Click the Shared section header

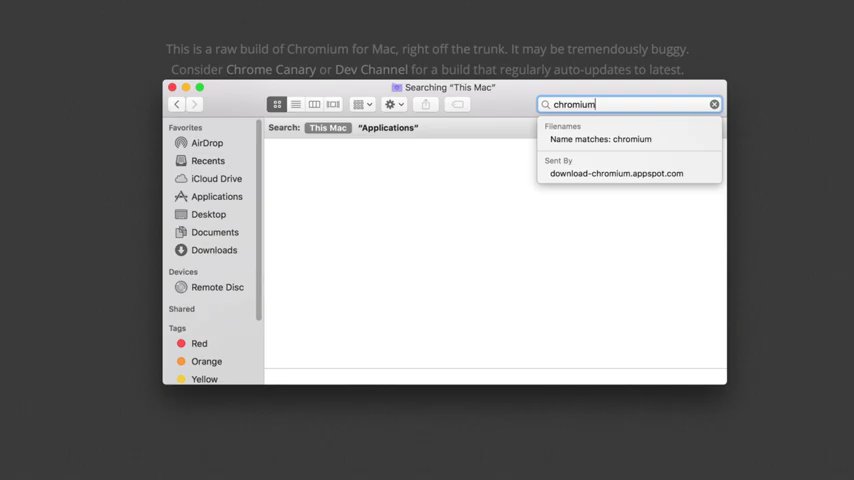tap(181, 309)
